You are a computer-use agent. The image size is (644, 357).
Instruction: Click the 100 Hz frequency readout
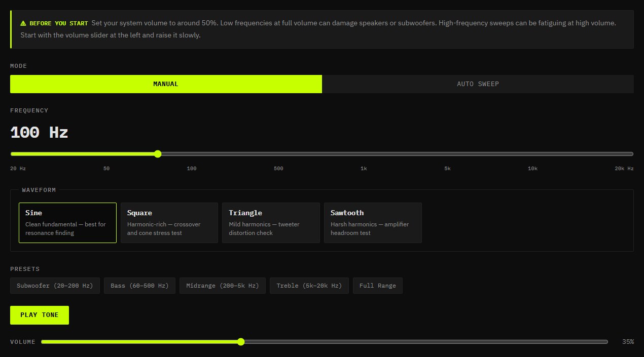tap(39, 133)
